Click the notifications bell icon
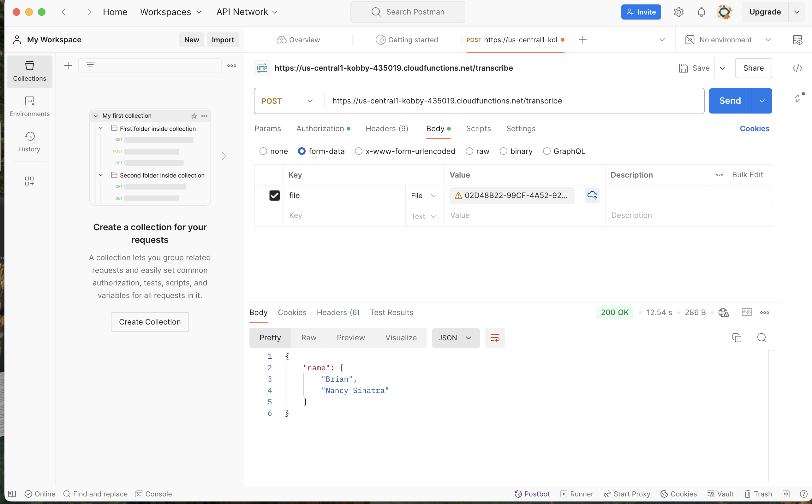812x504 pixels. click(701, 12)
